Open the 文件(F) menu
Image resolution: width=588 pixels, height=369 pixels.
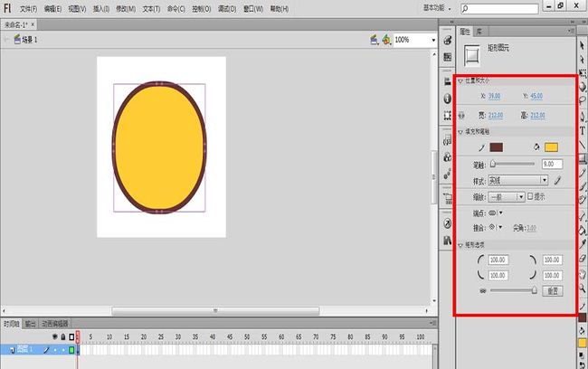29,9
